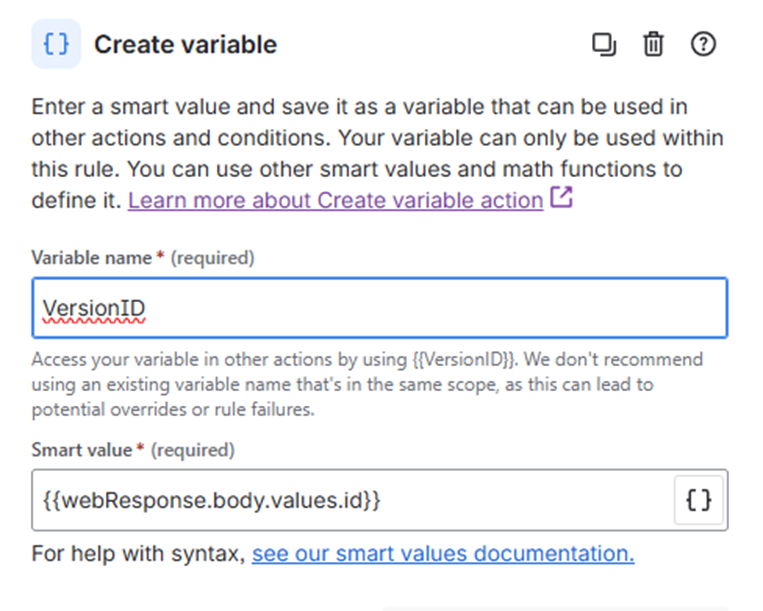
Task: Click the For help with syntax text
Action: (x=138, y=553)
